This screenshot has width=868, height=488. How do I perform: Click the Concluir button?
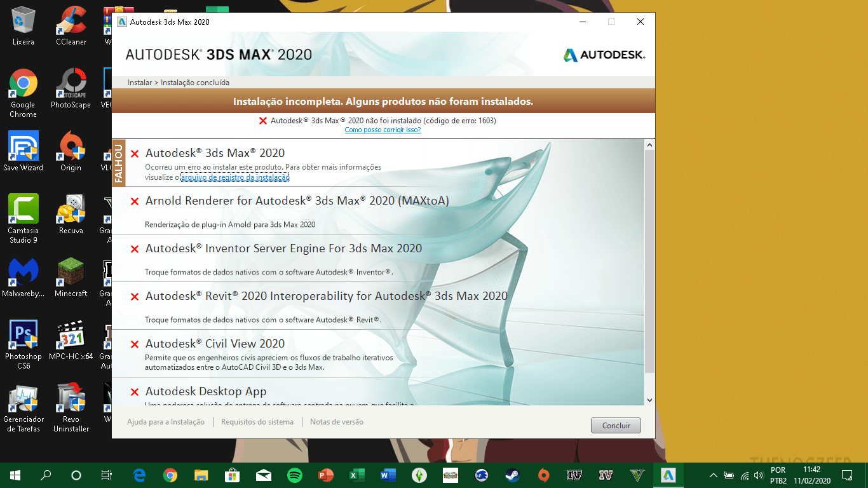click(x=616, y=426)
